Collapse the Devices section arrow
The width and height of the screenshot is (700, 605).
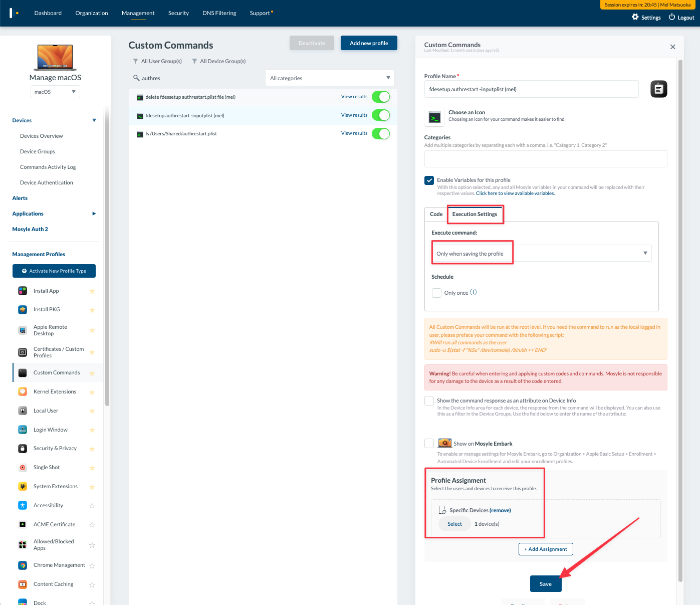[x=94, y=120]
